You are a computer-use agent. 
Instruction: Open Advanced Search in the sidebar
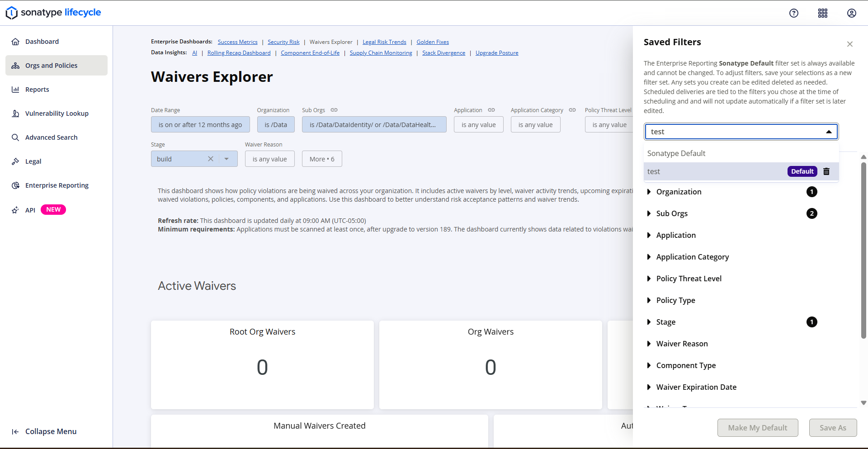(x=57, y=137)
